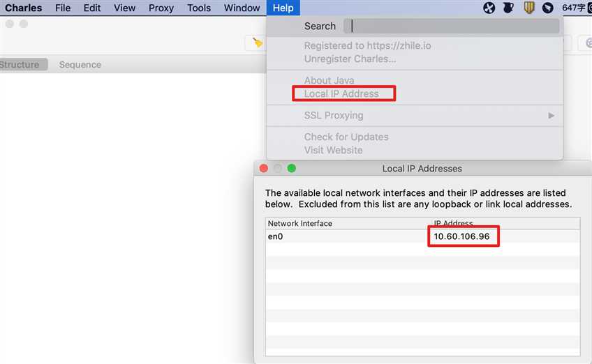The height and width of the screenshot is (364, 592).
Task: Click the broom clear session icon
Action: (258, 43)
